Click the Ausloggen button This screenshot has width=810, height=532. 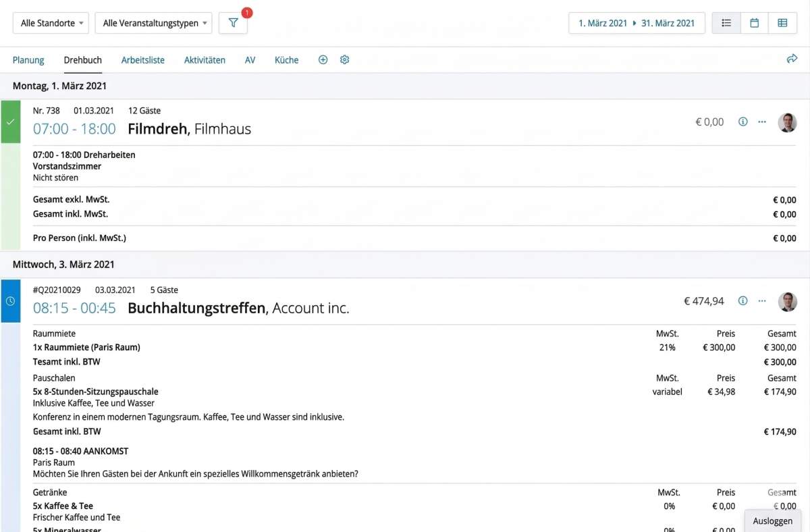[x=772, y=521]
